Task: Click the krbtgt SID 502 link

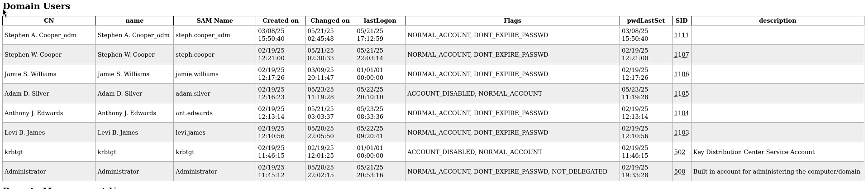Action: pyautogui.click(x=679, y=152)
